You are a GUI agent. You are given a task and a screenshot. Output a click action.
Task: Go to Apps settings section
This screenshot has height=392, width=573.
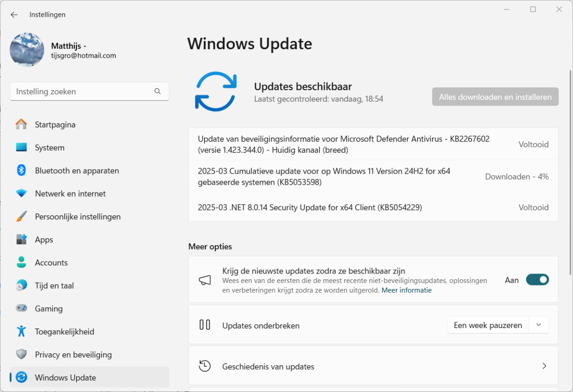pyautogui.click(x=44, y=240)
